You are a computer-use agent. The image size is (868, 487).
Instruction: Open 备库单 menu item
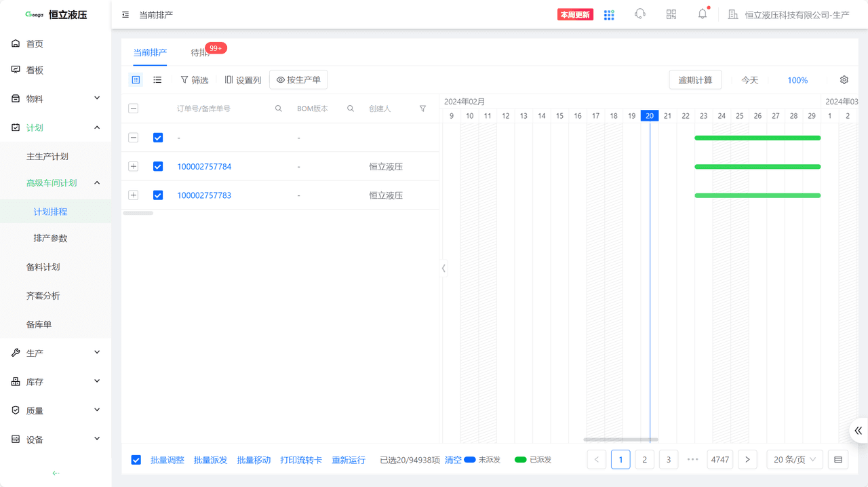39,324
